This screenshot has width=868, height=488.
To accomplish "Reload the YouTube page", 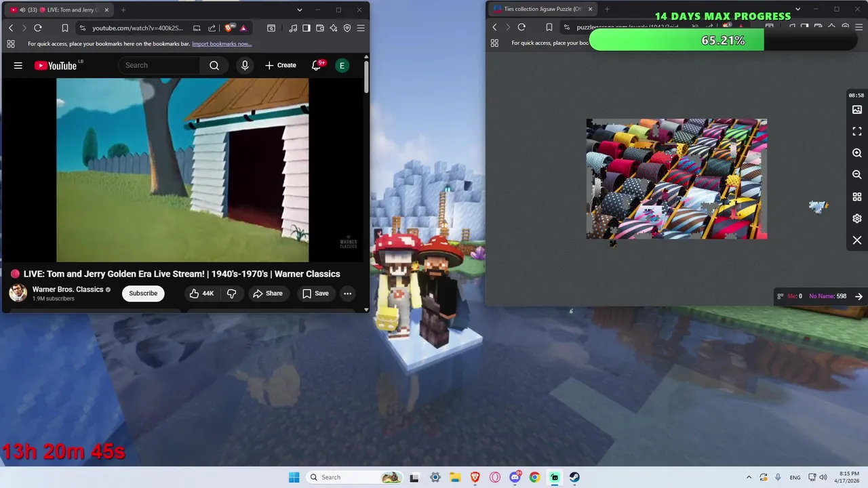I will coord(38,28).
